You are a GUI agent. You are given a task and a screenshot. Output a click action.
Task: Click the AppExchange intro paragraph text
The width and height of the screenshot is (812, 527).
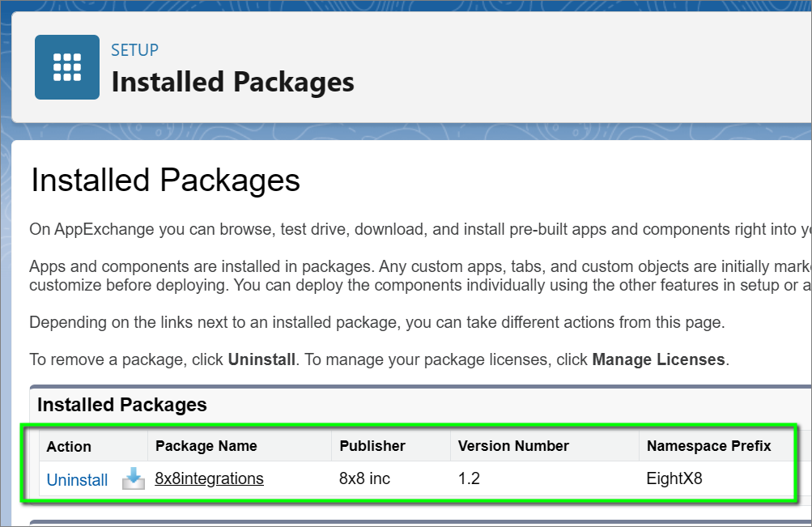tap(405, 230)
